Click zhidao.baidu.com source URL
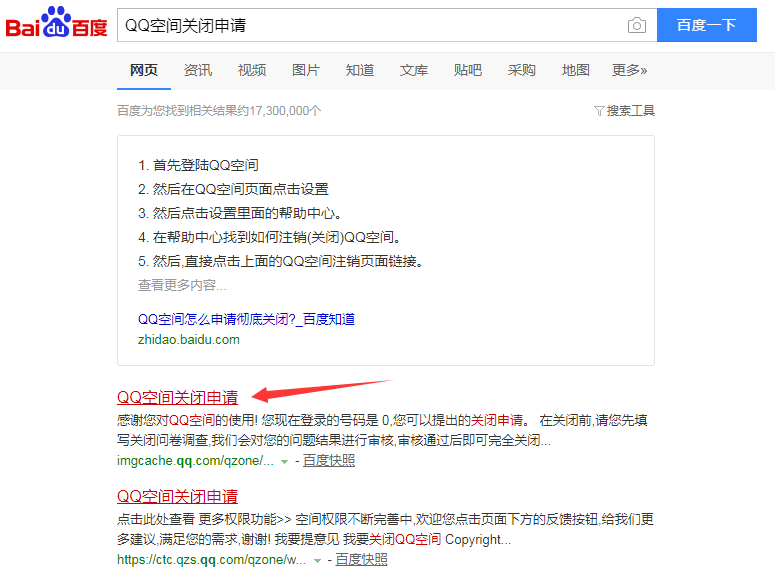 coord(188,340)
